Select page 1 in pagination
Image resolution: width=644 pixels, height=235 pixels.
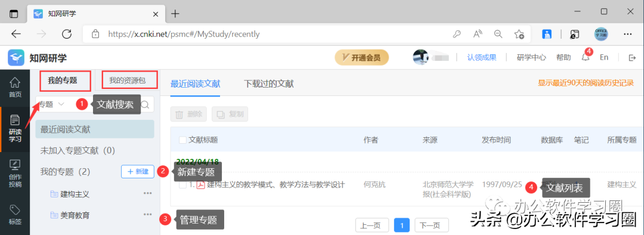[x=402, y=225]
